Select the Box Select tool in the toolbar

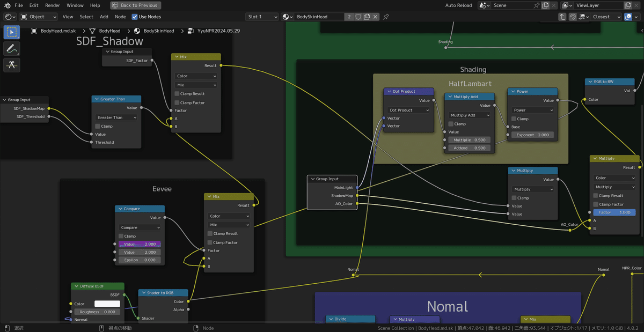(11, 32)
